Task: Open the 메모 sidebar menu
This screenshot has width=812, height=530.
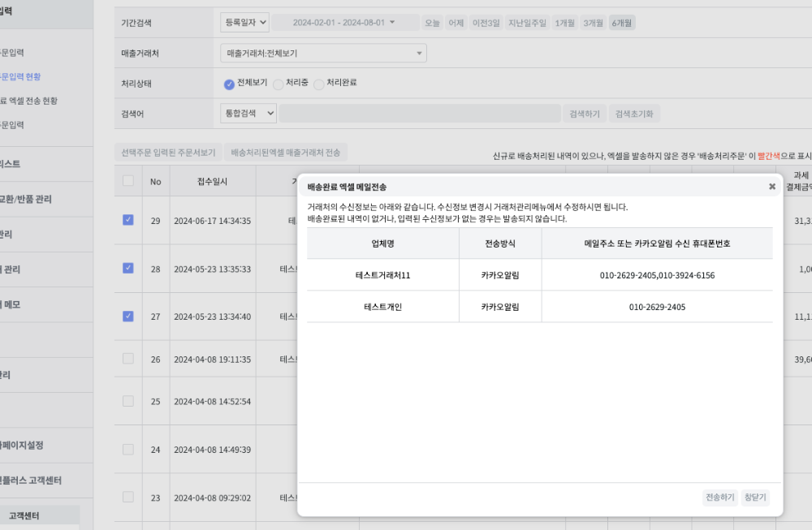Action: pyautogui.click(x=11, y=304)
